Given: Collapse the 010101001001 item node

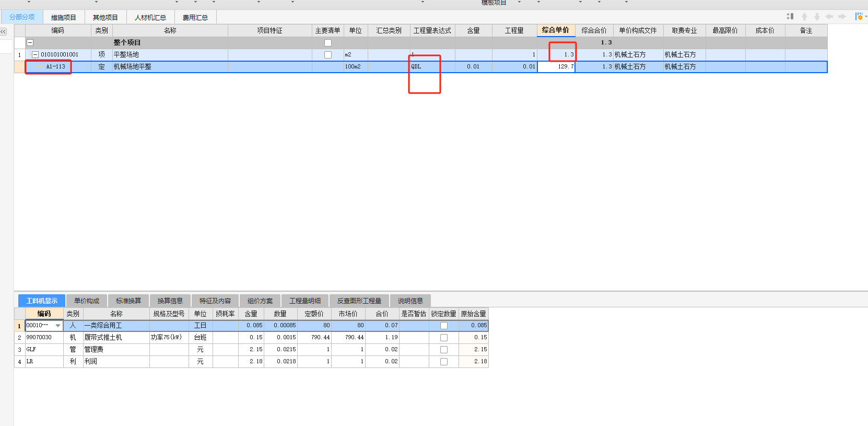Looking at the screenshot, I should (x=35, y=54).
